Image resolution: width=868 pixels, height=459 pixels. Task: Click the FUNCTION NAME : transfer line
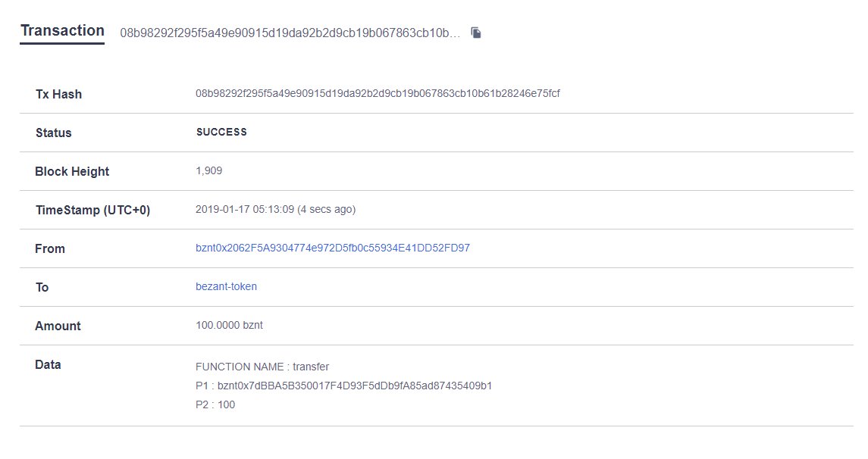tap(262, 367)
